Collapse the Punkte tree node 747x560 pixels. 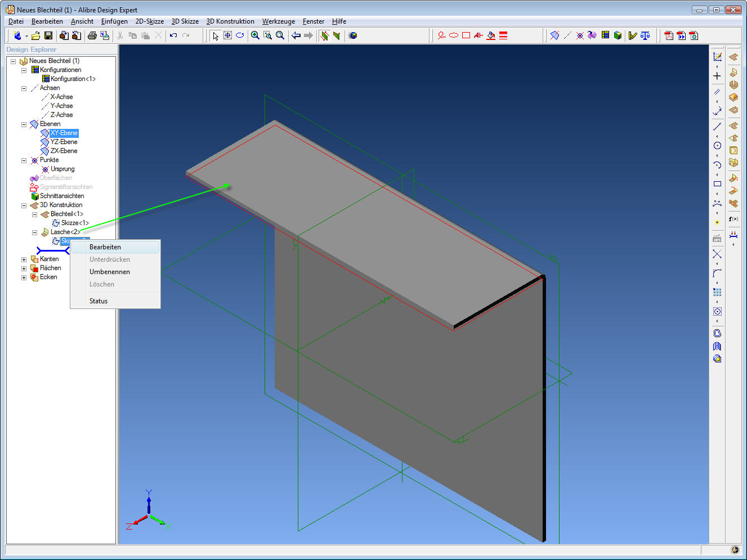(24, 160)
